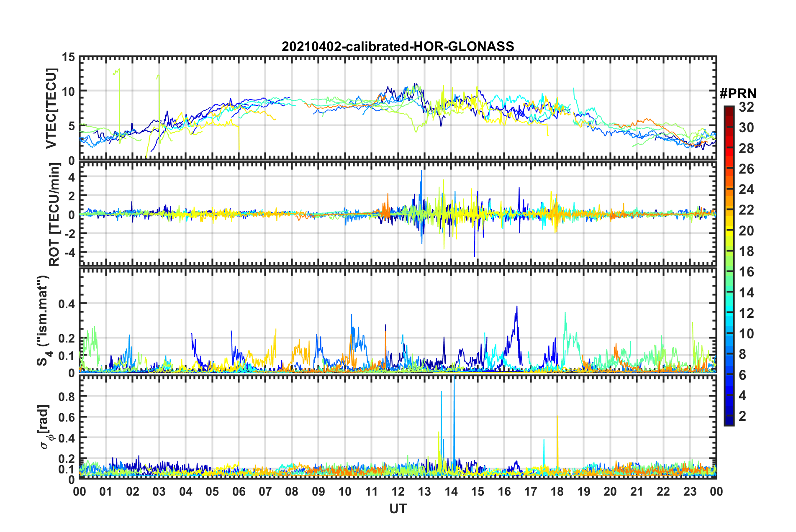Click the colorbar tick label 4
796x532 pixels.
(x=742, y=396)
